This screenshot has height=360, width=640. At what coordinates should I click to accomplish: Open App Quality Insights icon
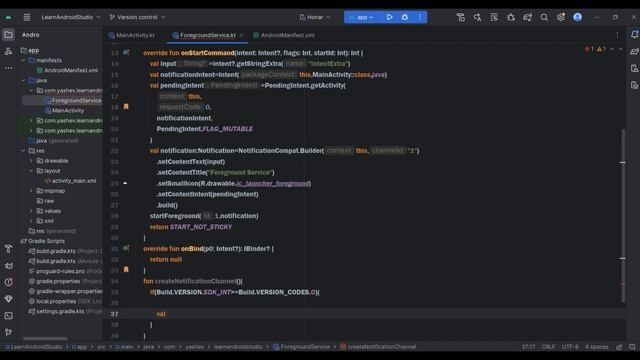point(8,299)
